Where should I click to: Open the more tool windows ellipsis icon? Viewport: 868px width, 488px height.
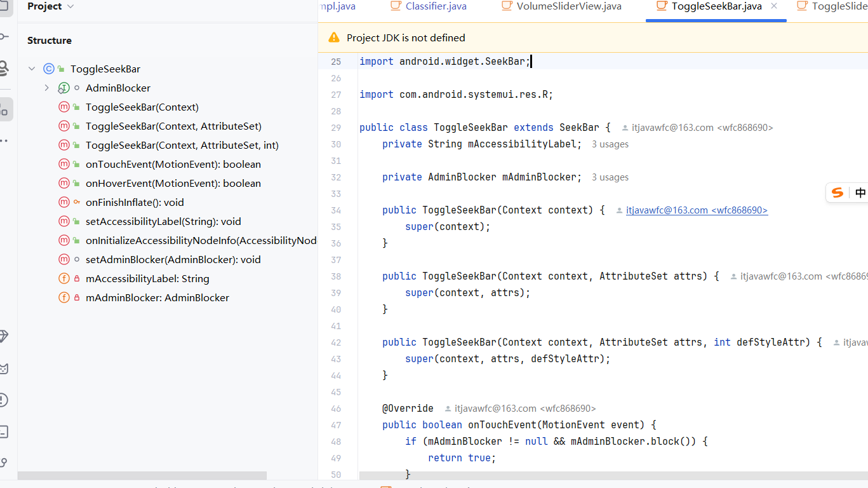4,140
